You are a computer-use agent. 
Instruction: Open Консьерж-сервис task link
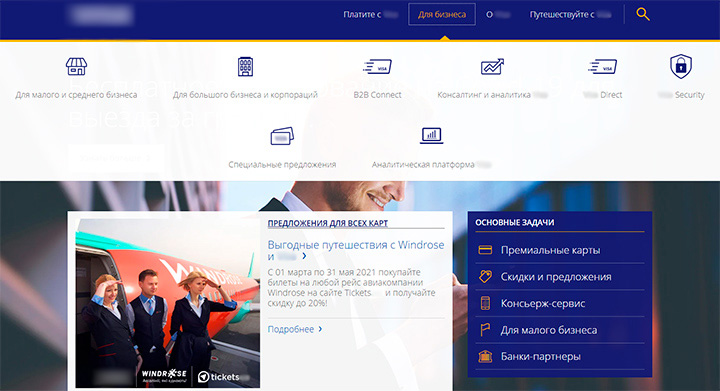[543, 303]
